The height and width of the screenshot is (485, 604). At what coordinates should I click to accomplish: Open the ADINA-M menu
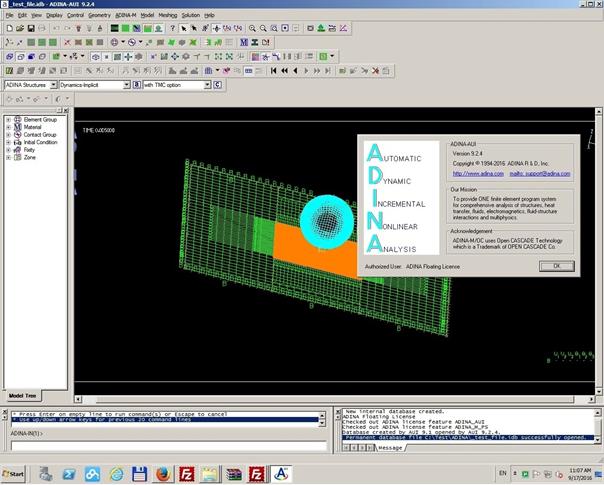click(x=126, y=15)
